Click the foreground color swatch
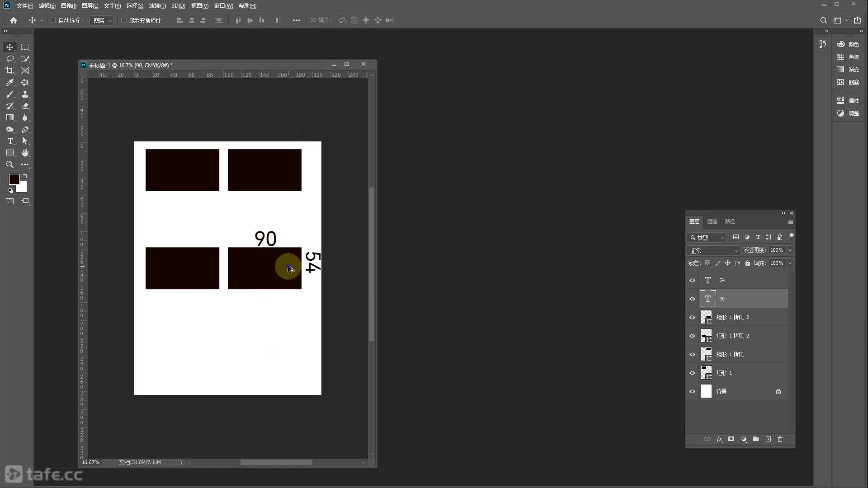Viewport: 868px width, 488px height. (x=14, y=179)
